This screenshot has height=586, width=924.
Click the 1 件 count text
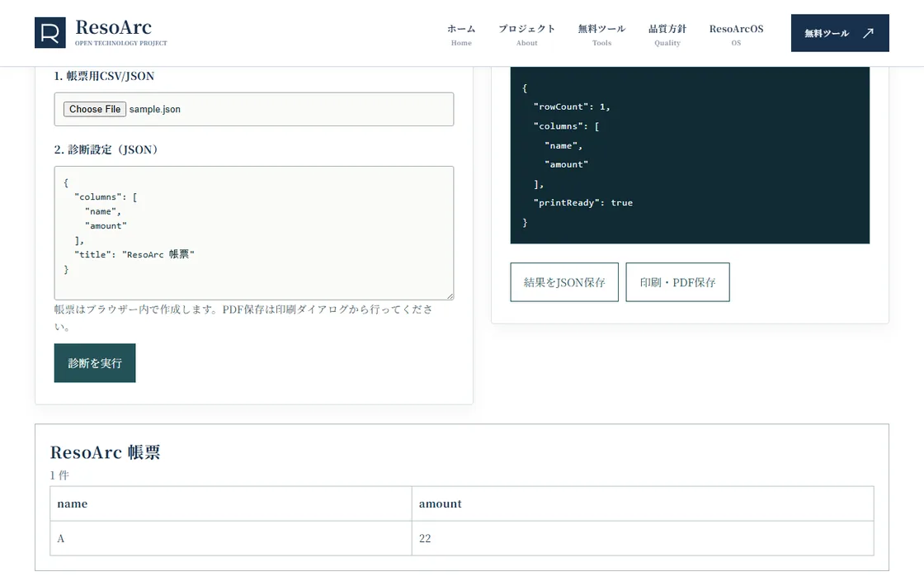(59, 475)
